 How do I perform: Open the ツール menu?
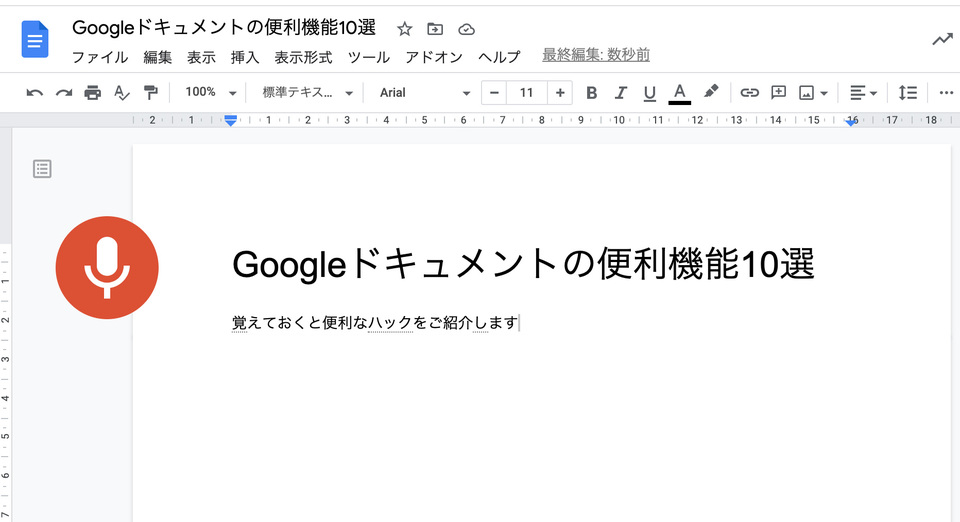click(369, 57)
